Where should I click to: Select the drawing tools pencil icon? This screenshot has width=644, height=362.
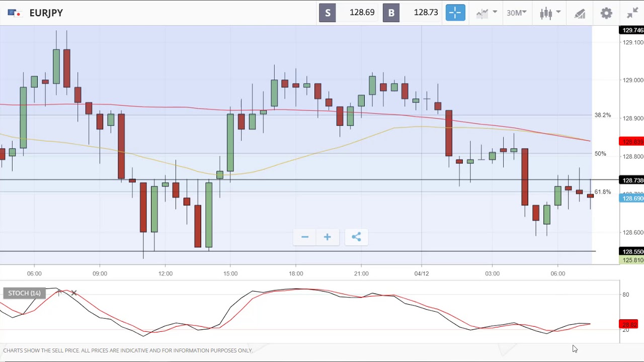(x=580, y=13)
